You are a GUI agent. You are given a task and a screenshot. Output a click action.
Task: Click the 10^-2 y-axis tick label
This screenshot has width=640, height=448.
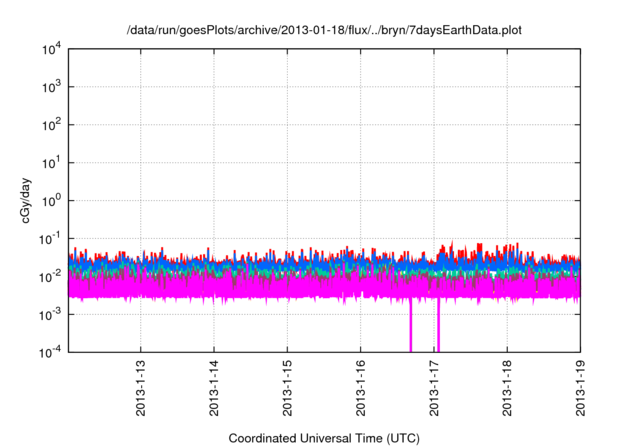(x=50, y=277)
